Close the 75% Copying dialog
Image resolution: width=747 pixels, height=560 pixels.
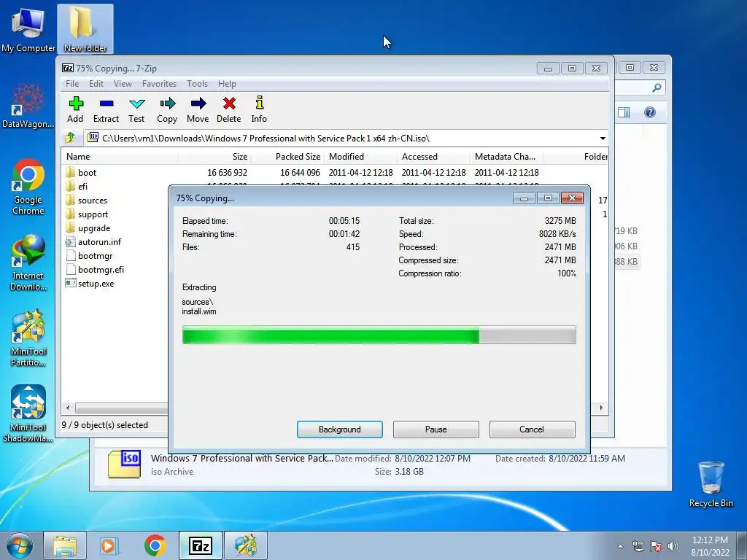click(x=572, y=198)
